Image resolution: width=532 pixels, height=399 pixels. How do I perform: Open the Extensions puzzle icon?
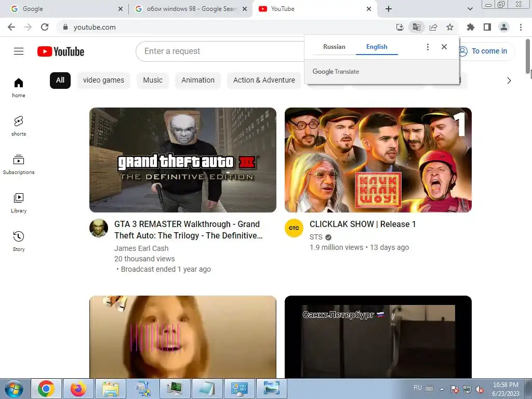click(471, 27)
